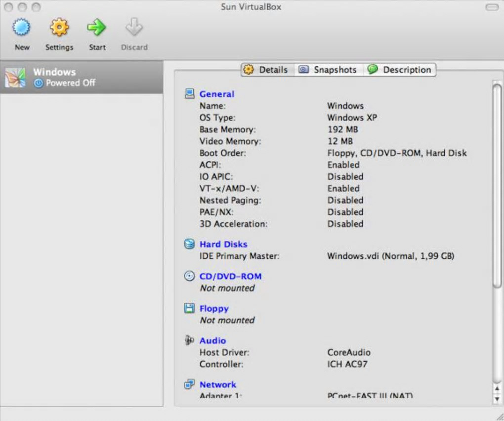Viewport: 504px width, 421px height.
Task: Click the Snapshots tab camera icon
Action: click(303, 69)
